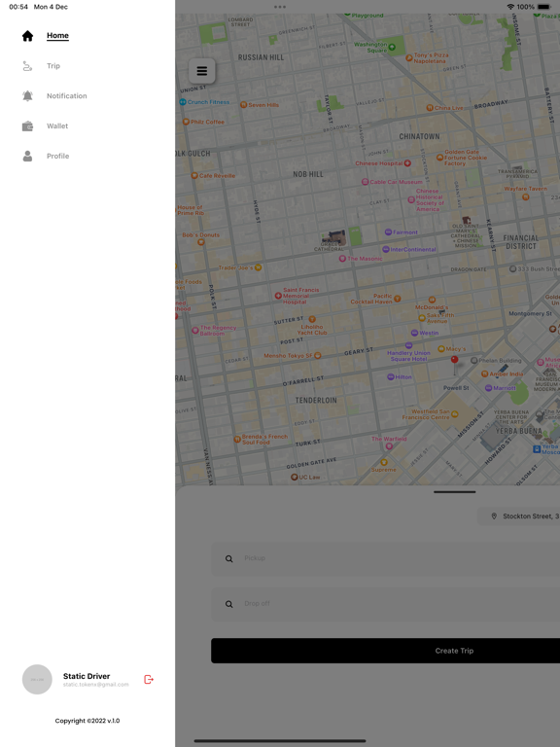Click the NOB HILL map label
This screenshot has width=560, height=747.
click(x=308, y=174)
